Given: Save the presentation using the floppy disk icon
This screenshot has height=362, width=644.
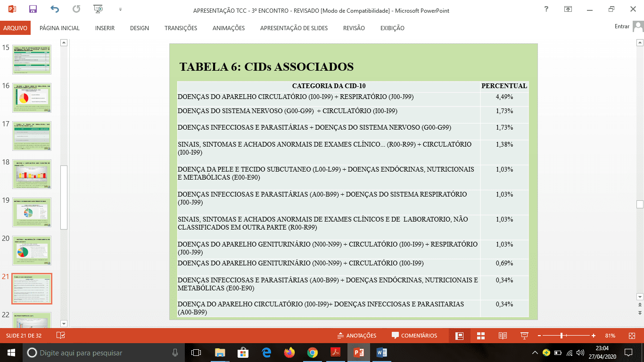Looking at the screenshot, I should (33, 9).
